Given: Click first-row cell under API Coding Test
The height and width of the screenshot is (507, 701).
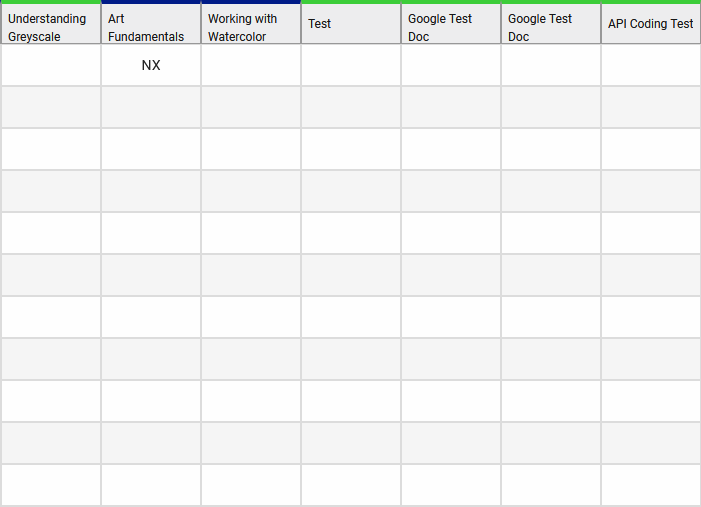Looking at the screenshot, I should tap(651, 65).
